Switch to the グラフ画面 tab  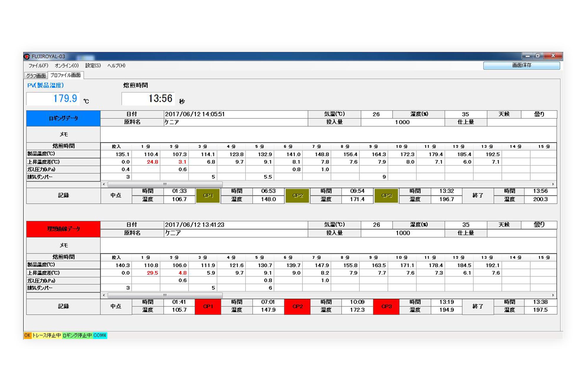tap(36, 76)
